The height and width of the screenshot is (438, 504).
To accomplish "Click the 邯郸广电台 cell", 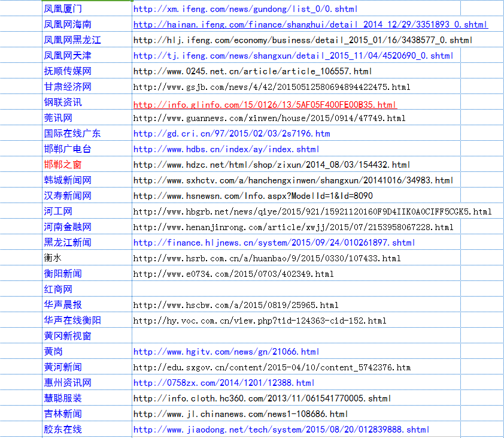I will coord(87,149).
